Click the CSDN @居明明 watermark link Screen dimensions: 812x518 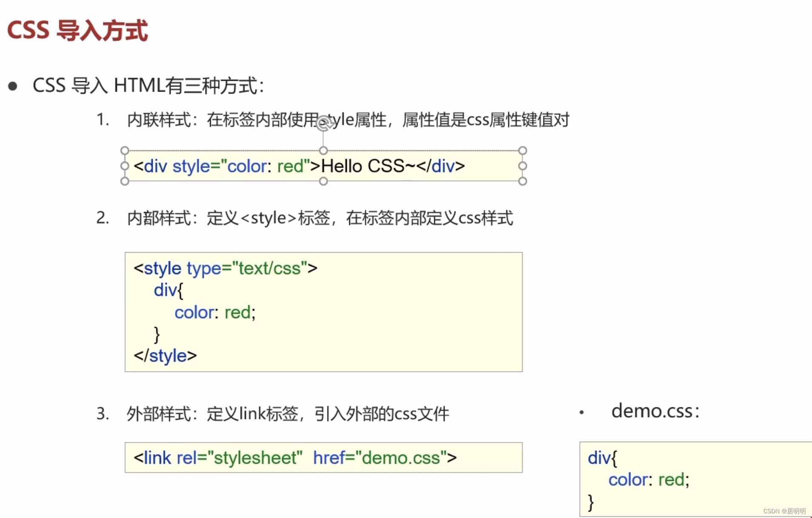click(x=785, y=512)
